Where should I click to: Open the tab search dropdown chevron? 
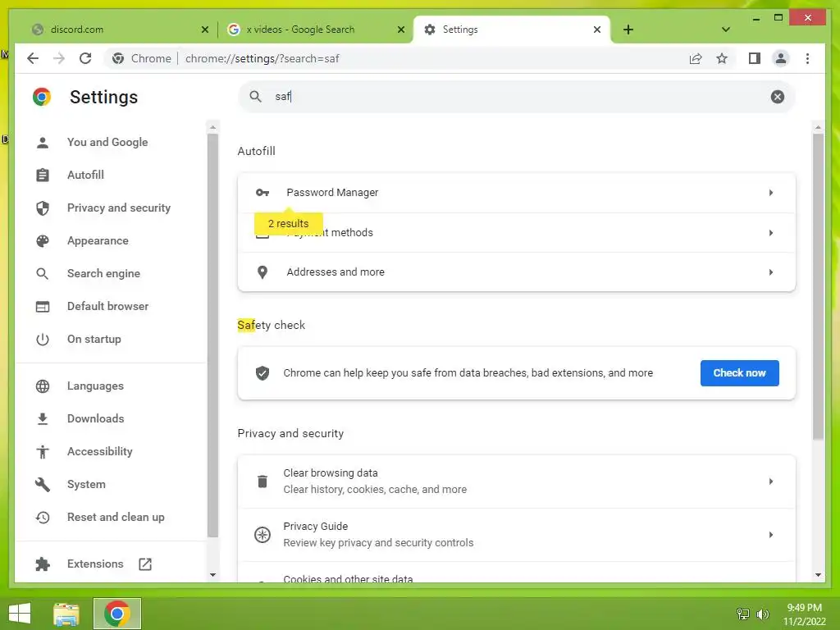[x=725, y=30]
